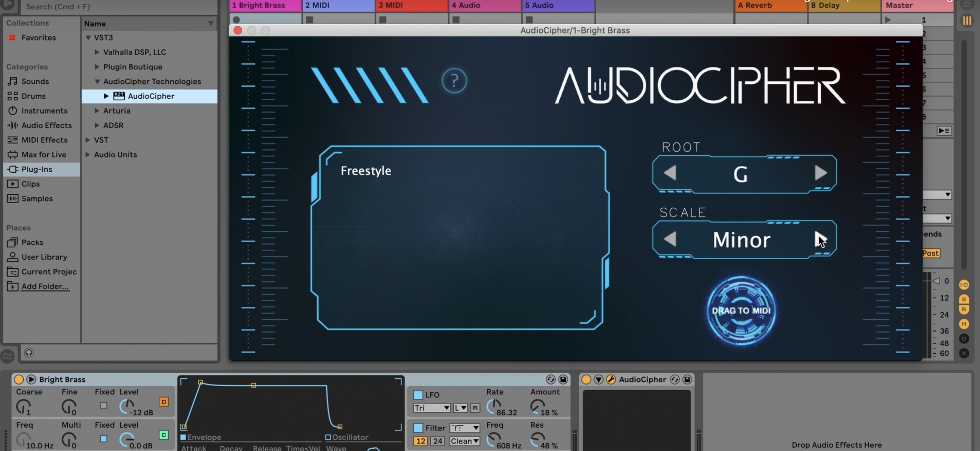Sort browser by Name column header
The height and width of the screenshot is (451, 980).
tap(149, 24)
